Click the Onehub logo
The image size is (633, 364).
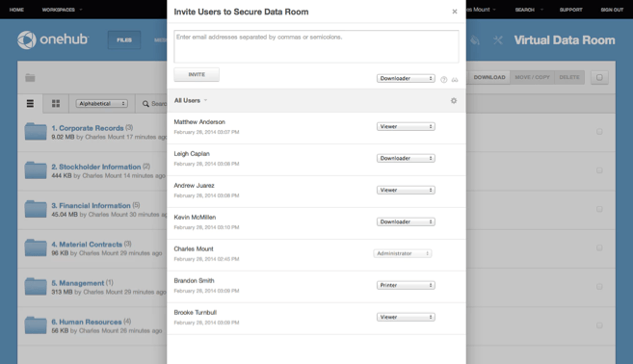click(53, 39)
